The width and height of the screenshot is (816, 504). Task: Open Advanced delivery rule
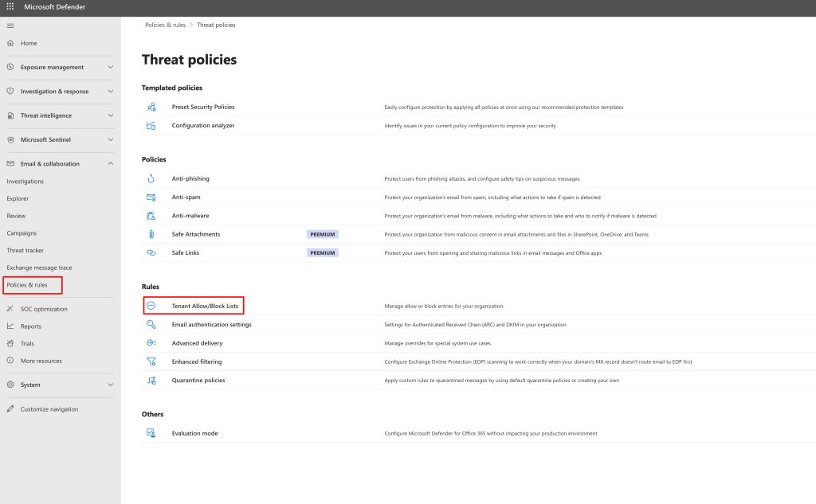198,342
